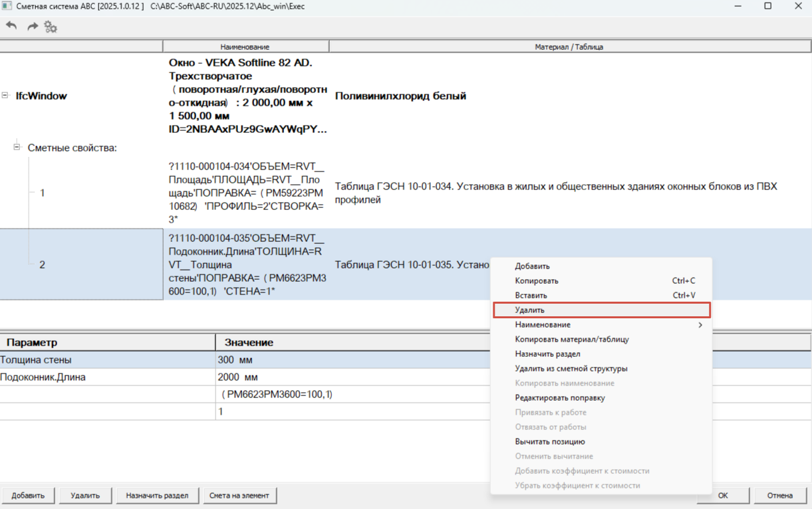
Task: Click the Материал / Таблица column header
Action: coord(569,47)
